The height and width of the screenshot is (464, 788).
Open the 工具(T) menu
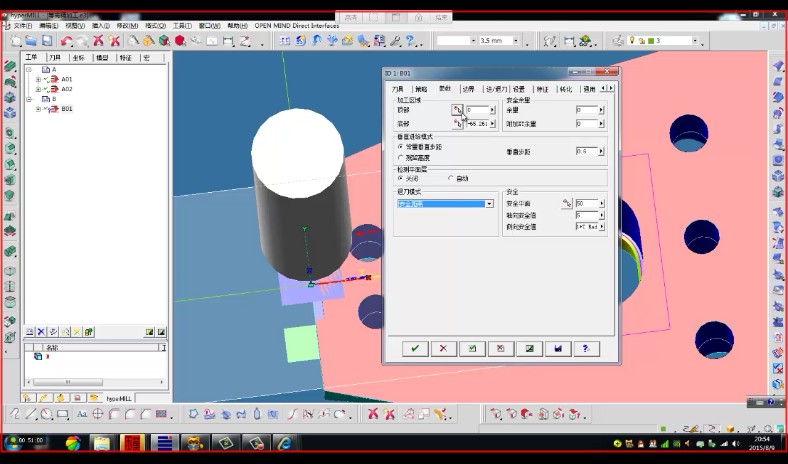(182, 25)
